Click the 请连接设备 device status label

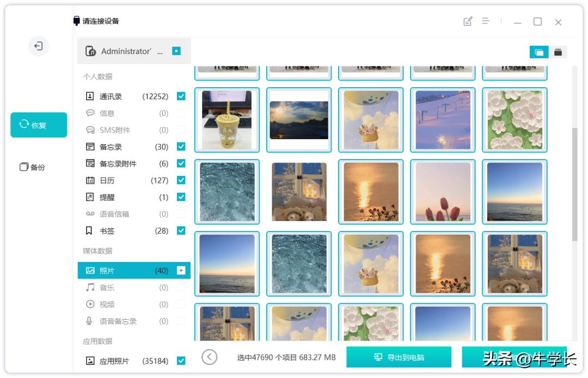[100, 21]
